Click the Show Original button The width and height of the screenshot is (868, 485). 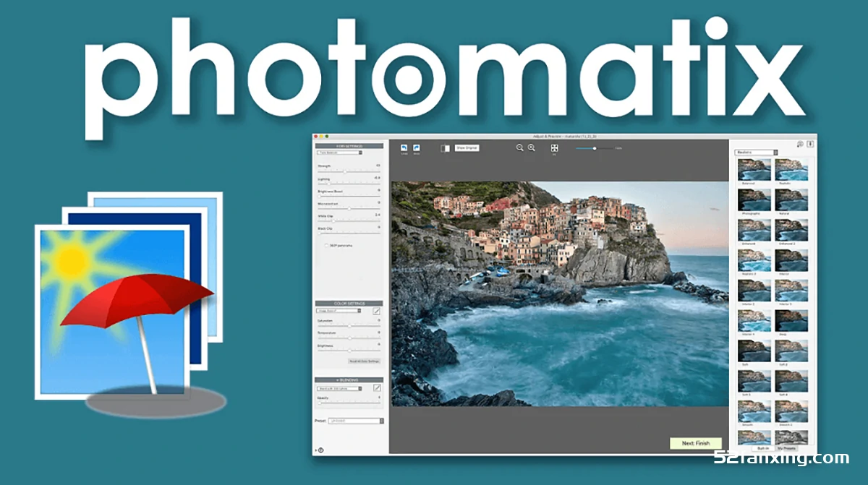[467, 148]
